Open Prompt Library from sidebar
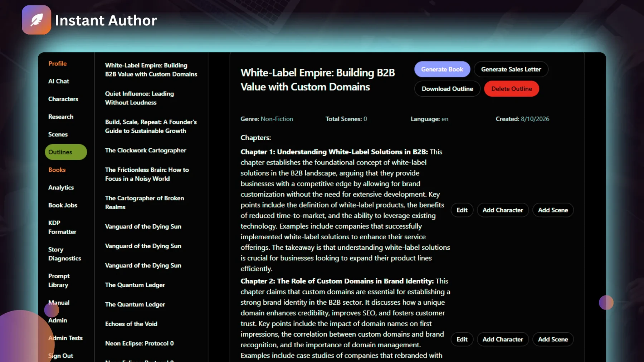This screenshot has width=644, height=362. click(x=59, y=280)
